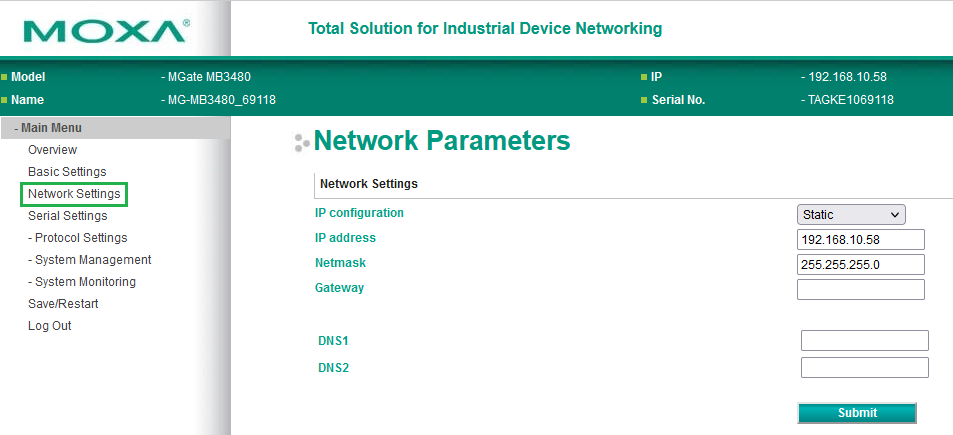
Task: Collapse the Main Menu header
Action: (x=115, y=128)
